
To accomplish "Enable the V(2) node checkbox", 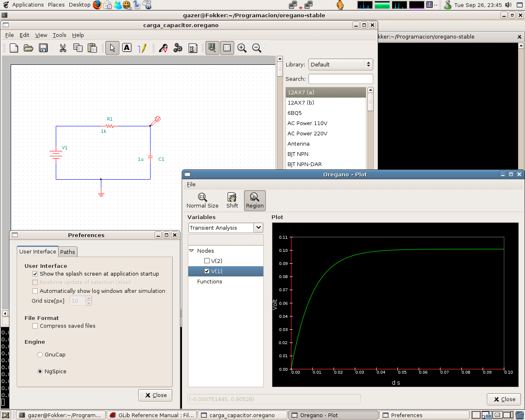I will 207,261.
